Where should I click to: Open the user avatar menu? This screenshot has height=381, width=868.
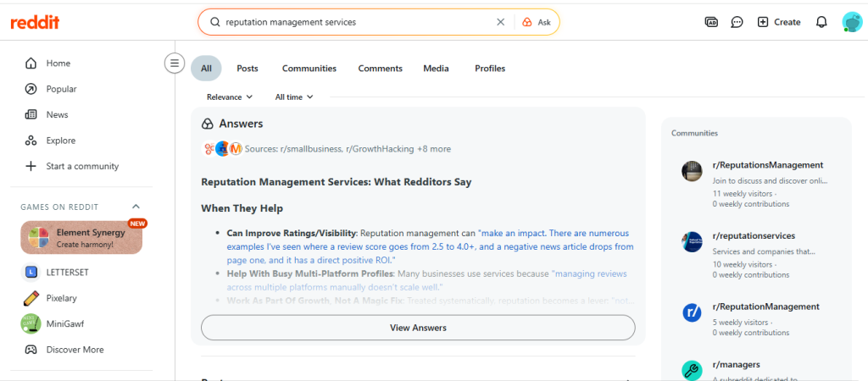(x=851, y=22)
